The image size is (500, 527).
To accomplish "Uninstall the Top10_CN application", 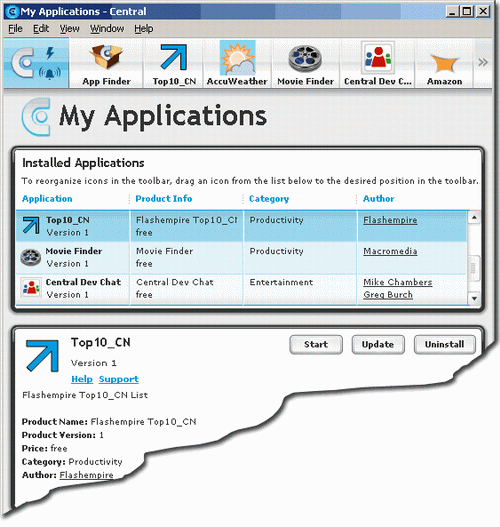I will point(445,344).
